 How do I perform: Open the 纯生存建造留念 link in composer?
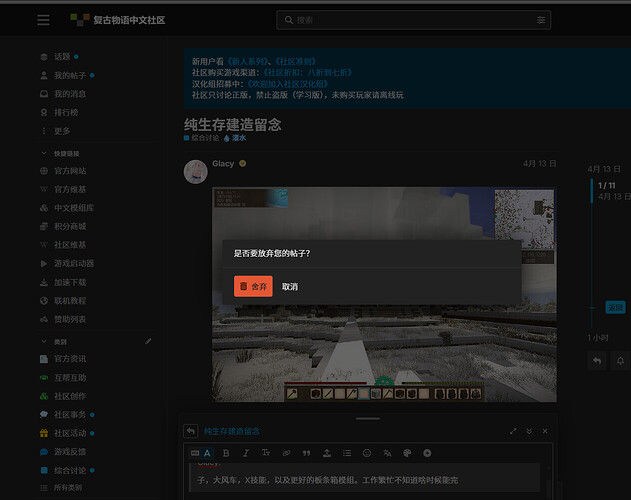pyautogui.click(x=232, y=431)
